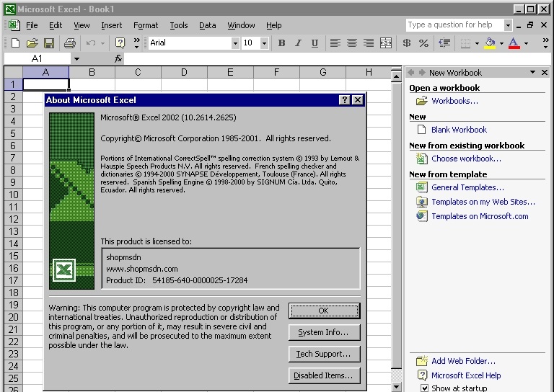Expand Standard toolbar options chevron

(x=137, y=43)
